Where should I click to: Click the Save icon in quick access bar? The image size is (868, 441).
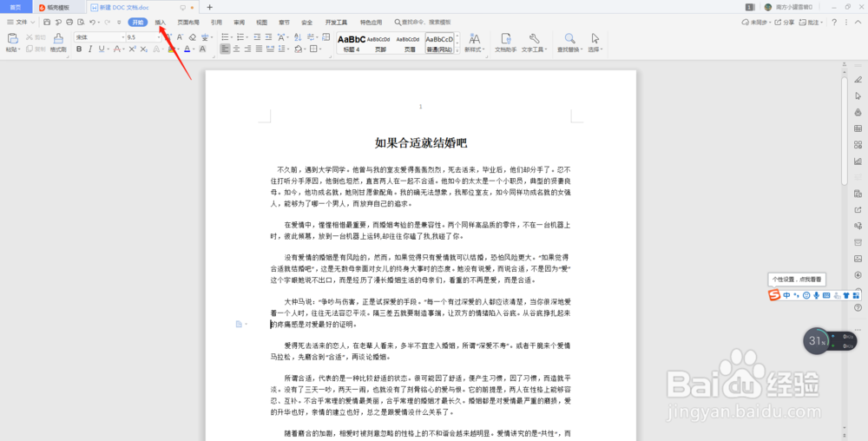47,22
